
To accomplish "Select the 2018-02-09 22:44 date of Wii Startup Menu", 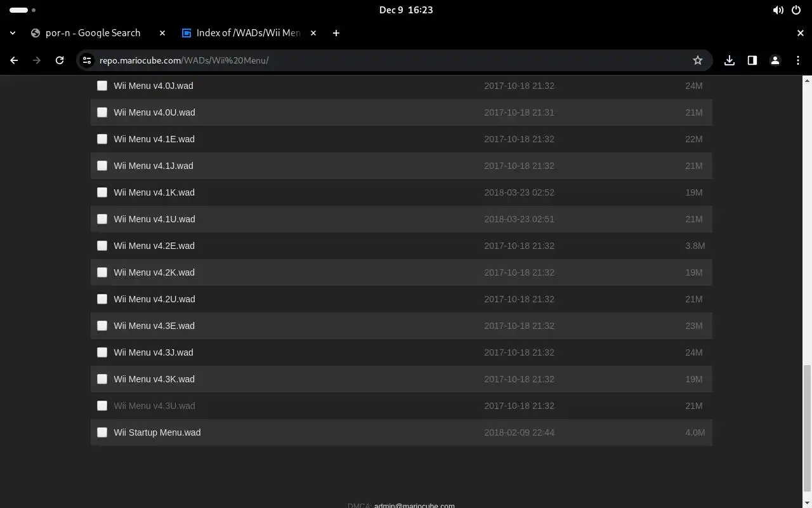I will (520, 432).
